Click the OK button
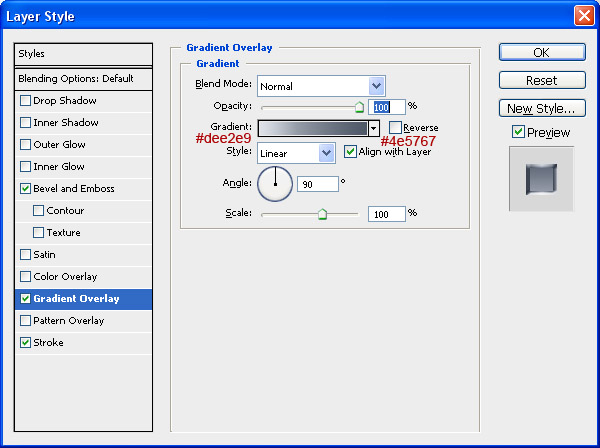 [x=542, y=52]
